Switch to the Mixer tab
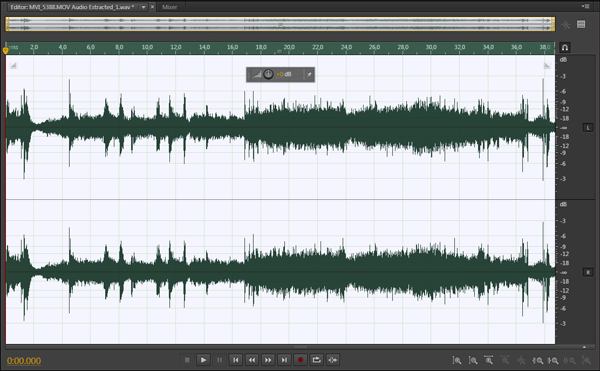 (170, 7)
